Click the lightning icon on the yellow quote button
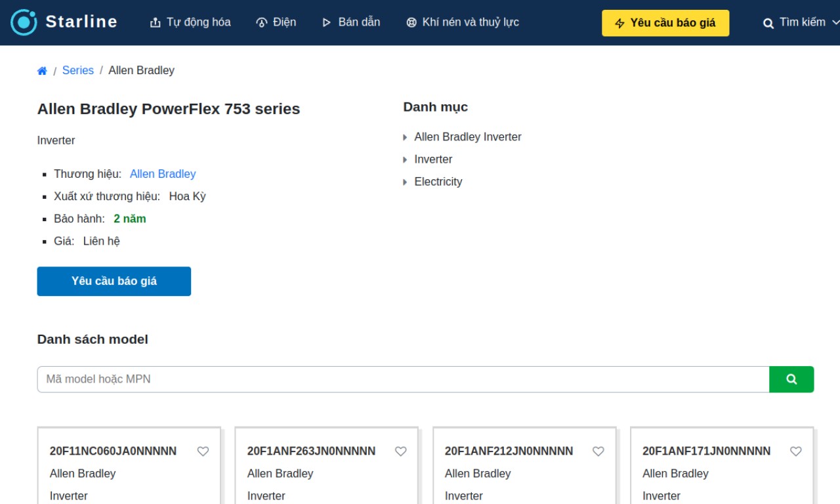The width and height of the screenshot is (840, 504). point(619,24)
